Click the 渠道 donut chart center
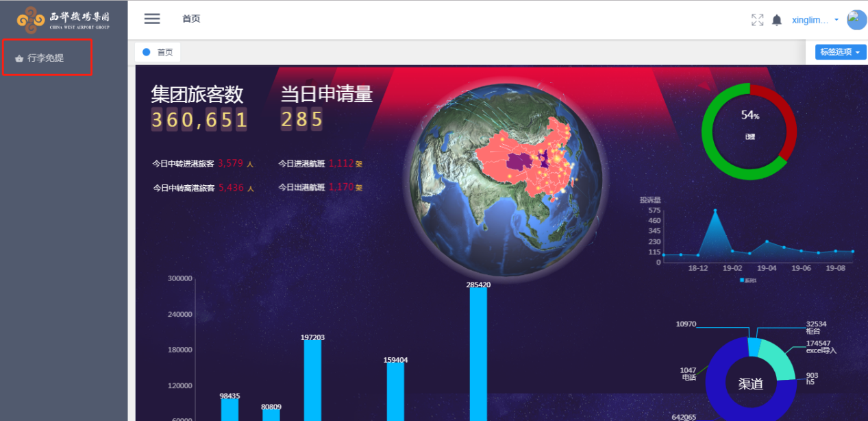 click(751, 384)
